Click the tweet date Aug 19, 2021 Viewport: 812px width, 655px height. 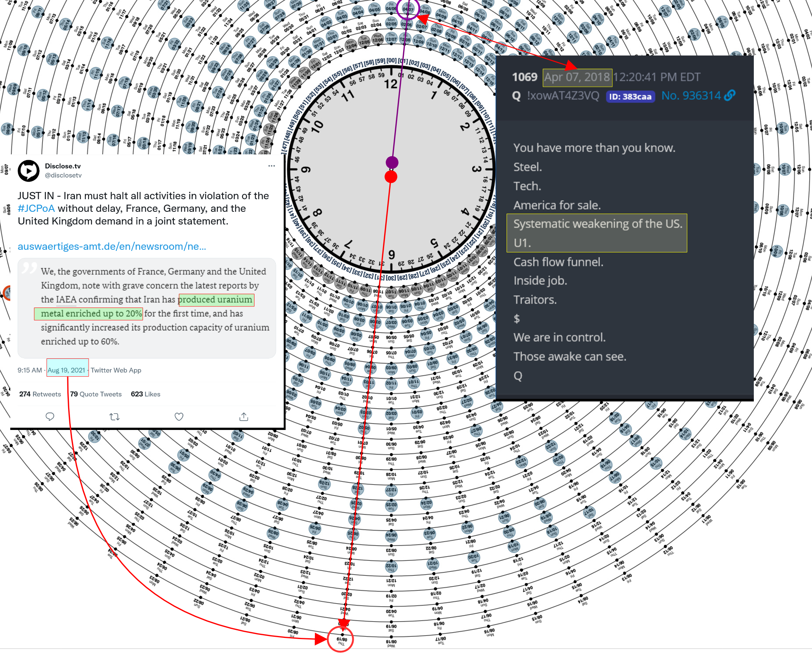[x=67, y=370]
